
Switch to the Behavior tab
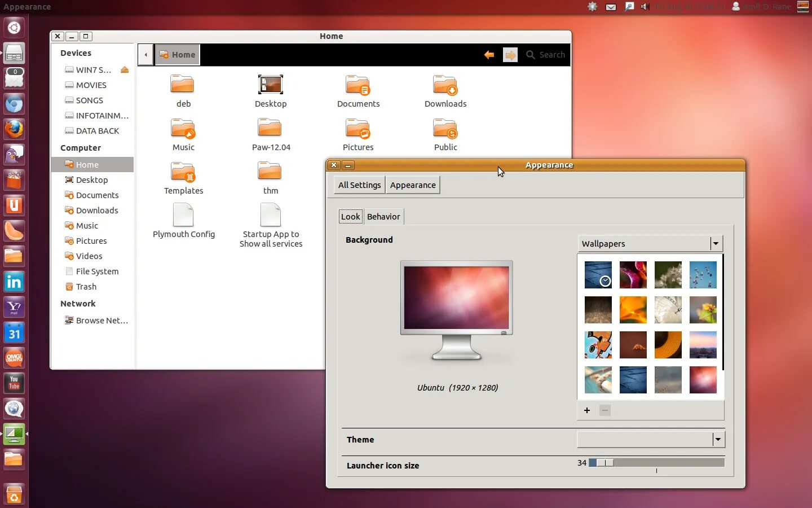pos(383,217)
